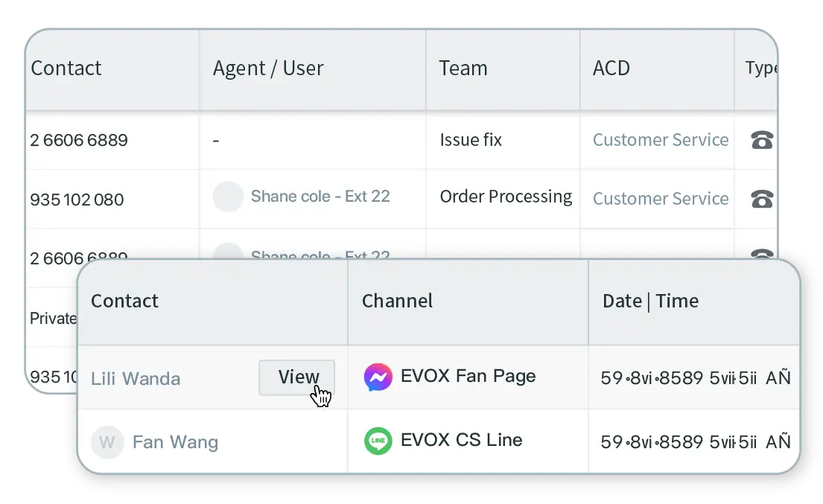This screenshot has height=504, width=823.
Task: Click the phone icon in Order Processing row
Action: (762, 200)
